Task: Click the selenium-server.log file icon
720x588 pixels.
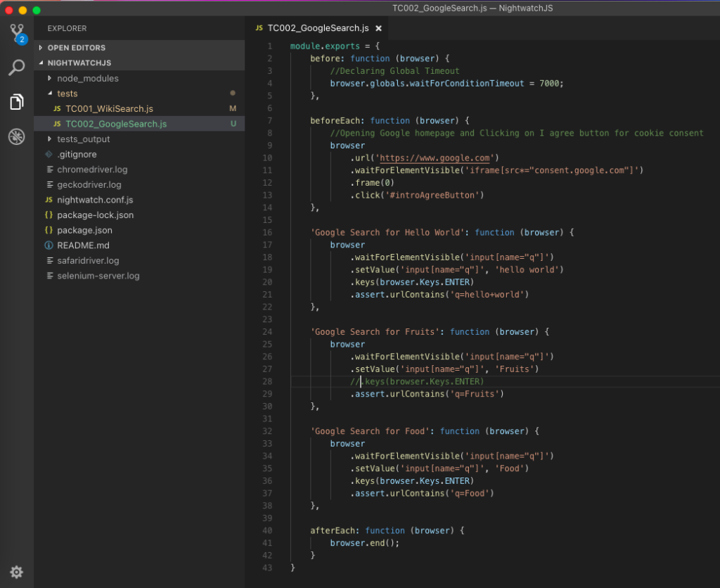Action: (x=50, y=276)
